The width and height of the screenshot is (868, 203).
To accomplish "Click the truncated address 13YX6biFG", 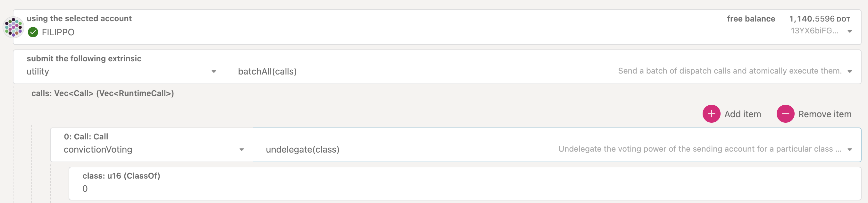I will click(x=814, y=31).
